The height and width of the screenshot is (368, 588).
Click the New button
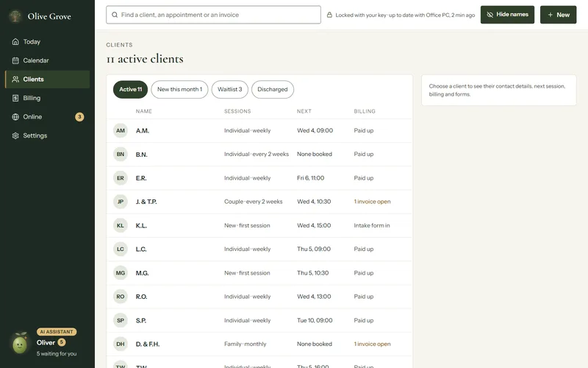coord(558,15)
